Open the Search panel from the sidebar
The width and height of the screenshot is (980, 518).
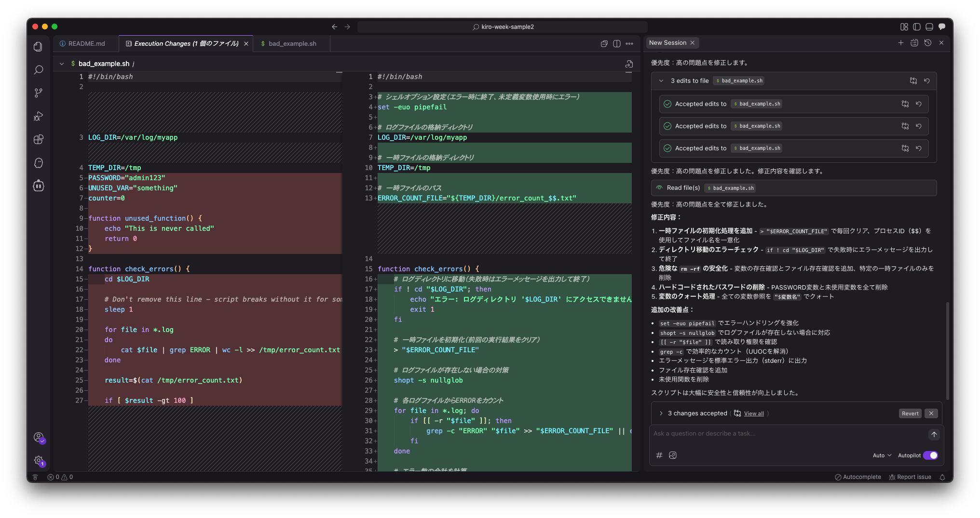(39, 70)
